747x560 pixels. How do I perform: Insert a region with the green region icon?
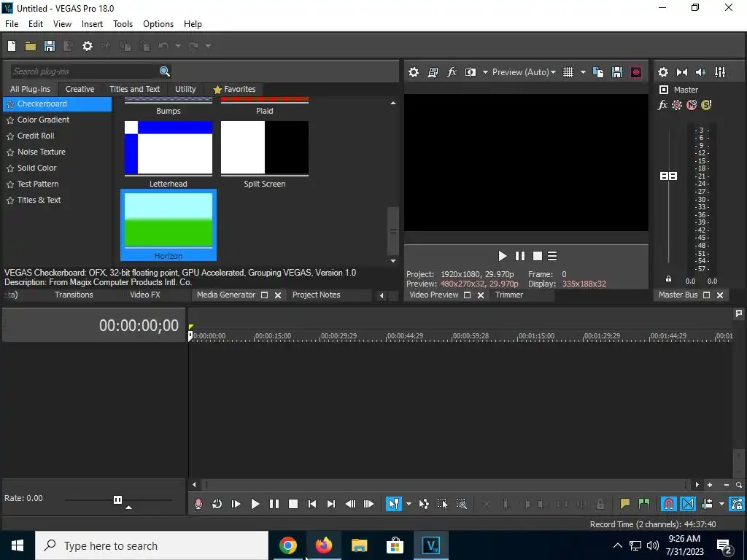point(643,504)
